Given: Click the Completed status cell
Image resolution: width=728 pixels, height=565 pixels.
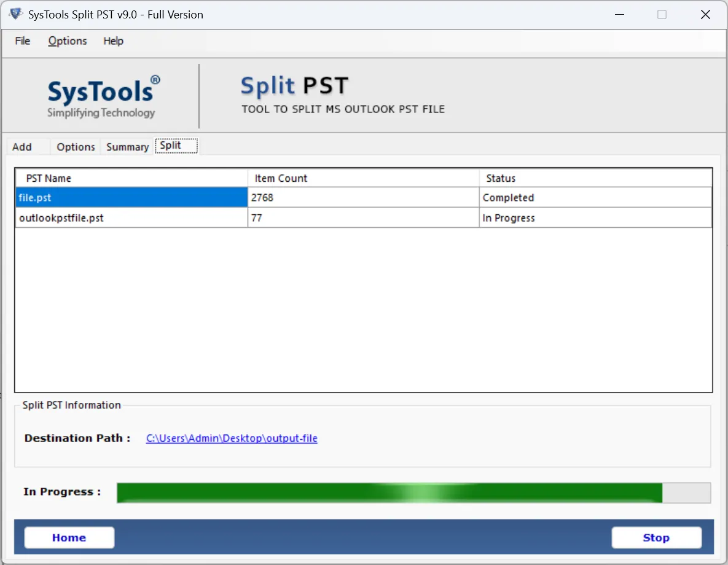Looking at the screenshot, I should pos(596,197).
